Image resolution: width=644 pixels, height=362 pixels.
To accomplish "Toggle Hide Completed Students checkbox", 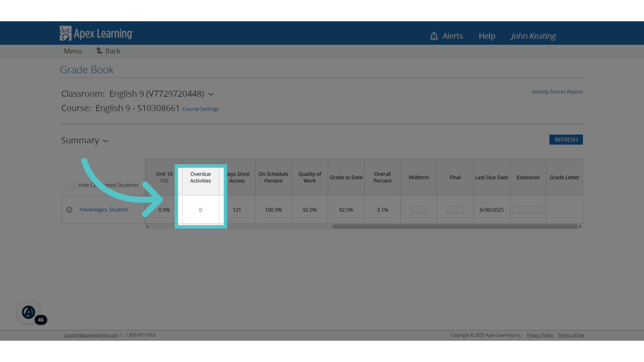I will pos(70,185).
